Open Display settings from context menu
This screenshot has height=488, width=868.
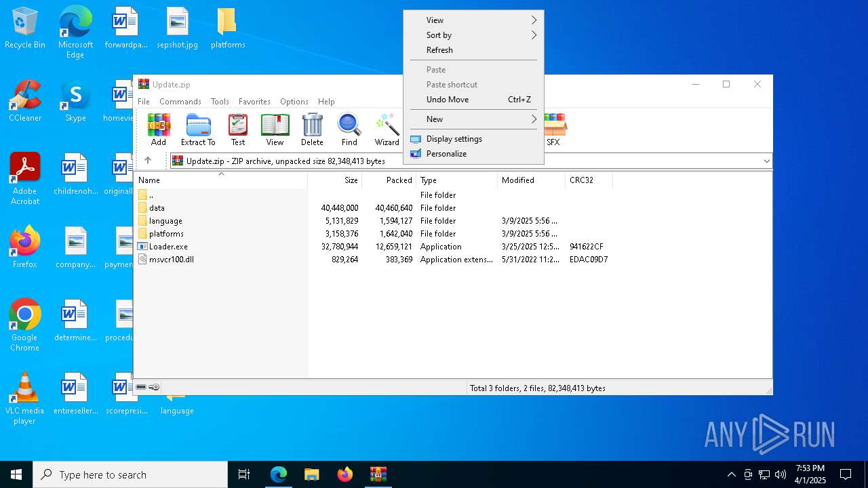click(x=473, y=139)
